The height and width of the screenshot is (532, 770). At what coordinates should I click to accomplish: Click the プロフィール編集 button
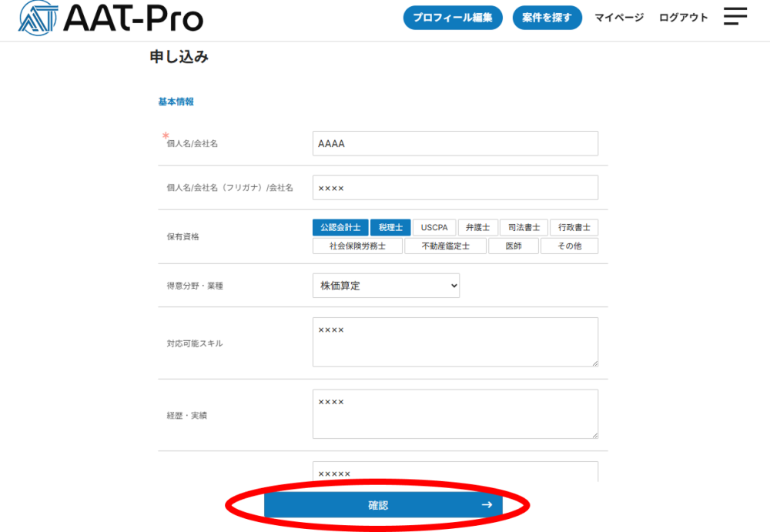coord(453,18)
